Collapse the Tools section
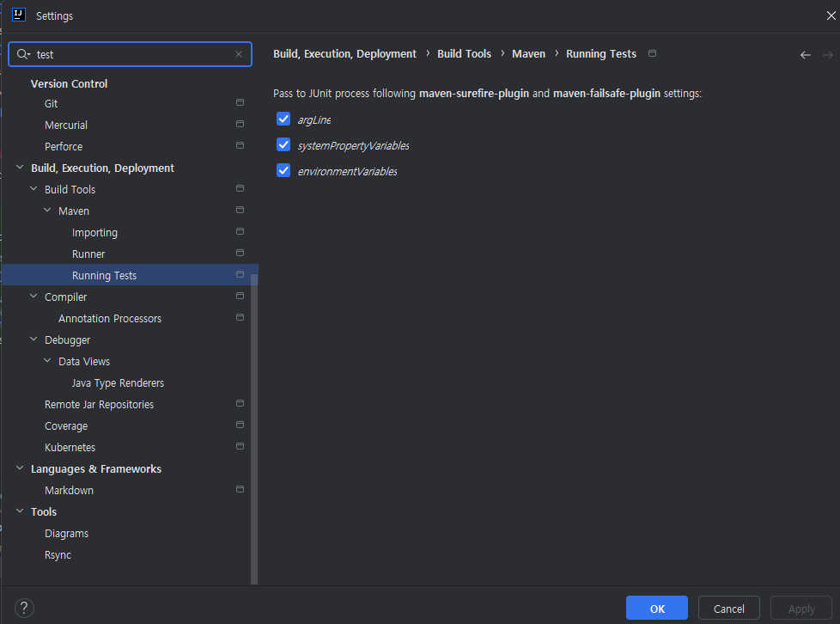This screenshot has width=840, height=624. pyautogui.click(x=20, y=511)
